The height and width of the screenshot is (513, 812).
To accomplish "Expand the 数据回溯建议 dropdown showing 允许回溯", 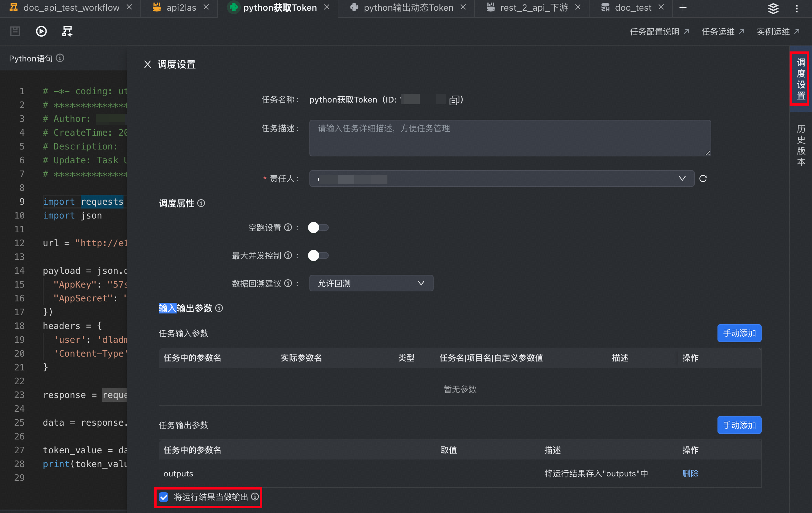I will click(x=371, y=283).
